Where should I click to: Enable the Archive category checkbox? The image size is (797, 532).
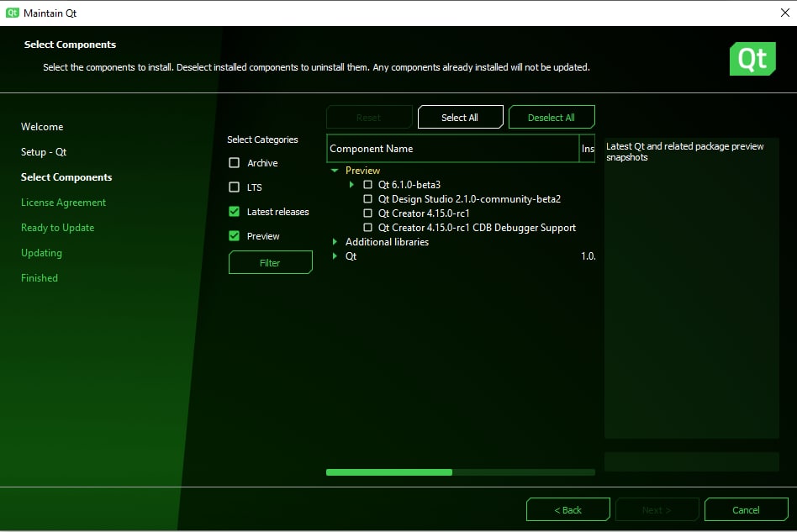[234, 162]
